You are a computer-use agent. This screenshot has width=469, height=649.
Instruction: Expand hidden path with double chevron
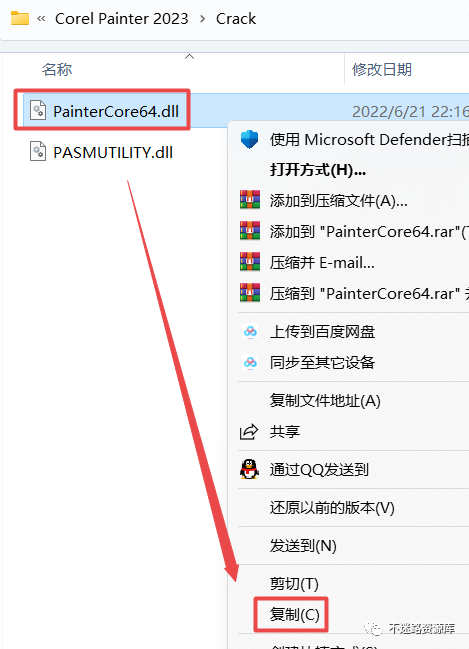41,19
